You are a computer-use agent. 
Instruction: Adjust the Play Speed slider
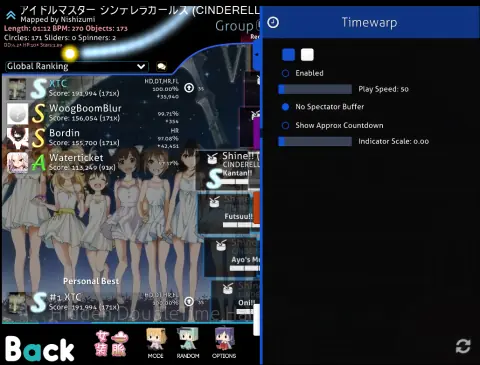point(315,89)
